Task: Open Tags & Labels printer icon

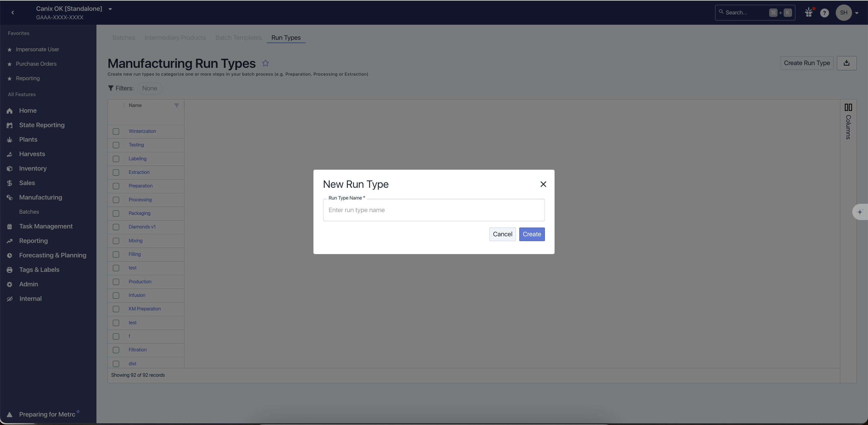Action: [9, 270]
